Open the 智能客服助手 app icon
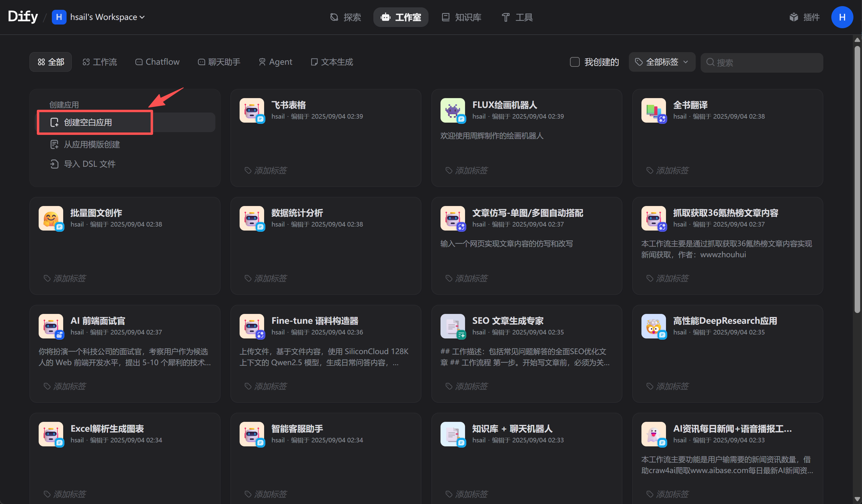The height and width of the screenshot is (504, 862). click(252, 434)
